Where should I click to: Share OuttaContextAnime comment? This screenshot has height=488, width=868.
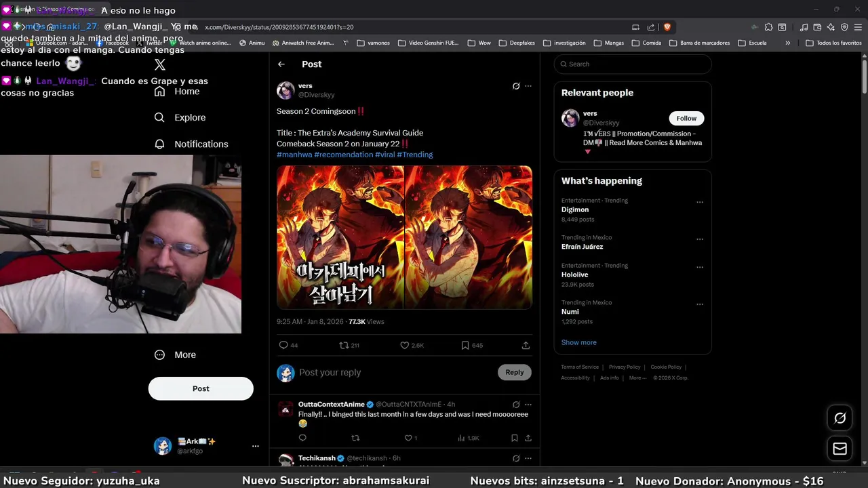[x=528, y=438]
